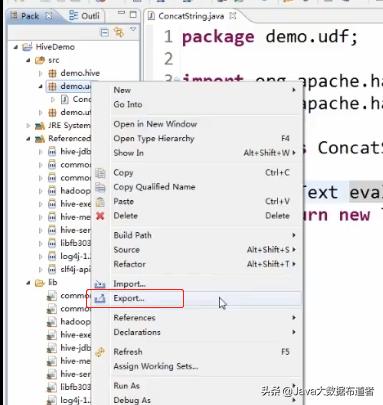Maximize the Package Explorer view
Viewport: 383px width, 405px height.
(x=133, y=15)
